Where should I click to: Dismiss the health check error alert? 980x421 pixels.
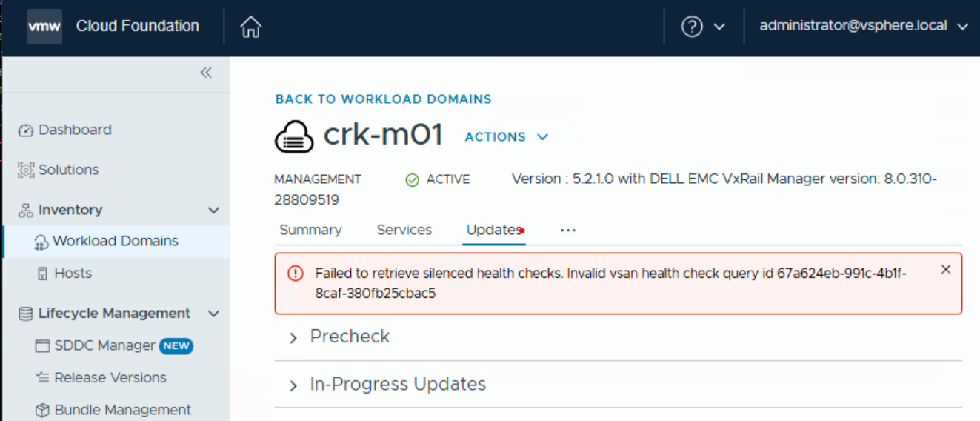pyautogui.click(x=945, y=270)
